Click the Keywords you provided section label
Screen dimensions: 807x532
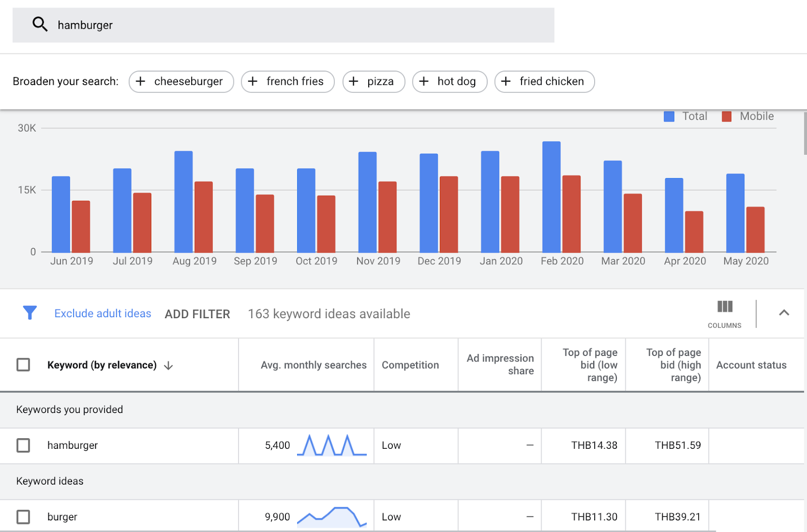click(x=70, y=409)
